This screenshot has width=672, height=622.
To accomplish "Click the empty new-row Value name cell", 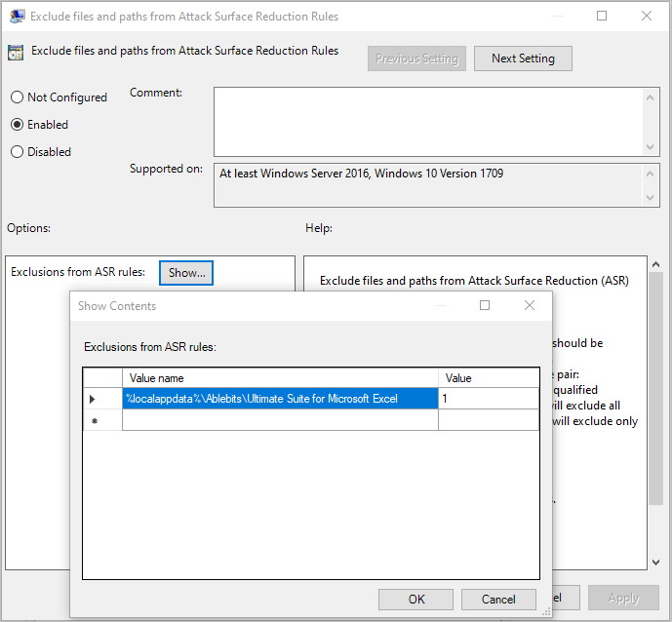I will coord(280,420).
